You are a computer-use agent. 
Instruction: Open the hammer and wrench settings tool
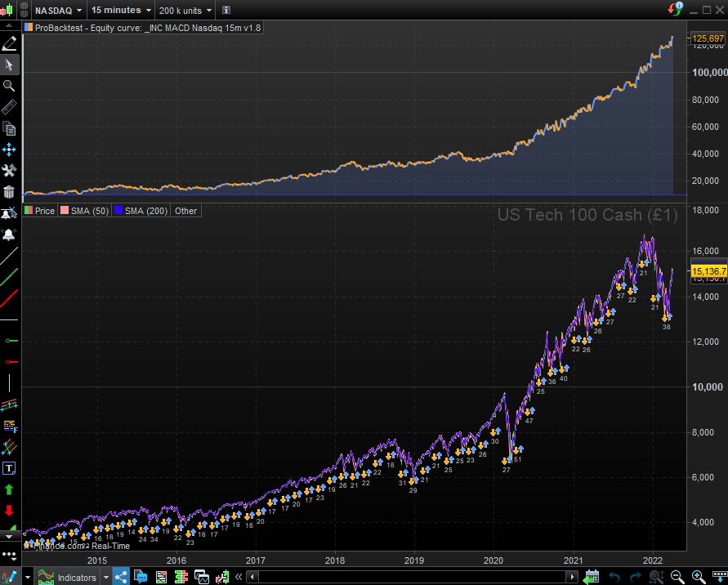(x=9, y=171)
